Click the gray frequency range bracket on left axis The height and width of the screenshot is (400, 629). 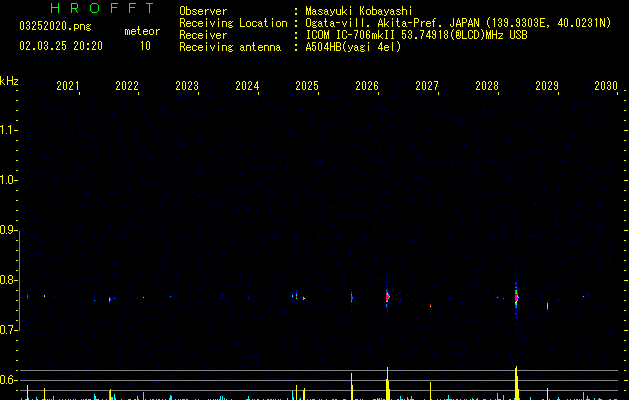tap(19, 280)
